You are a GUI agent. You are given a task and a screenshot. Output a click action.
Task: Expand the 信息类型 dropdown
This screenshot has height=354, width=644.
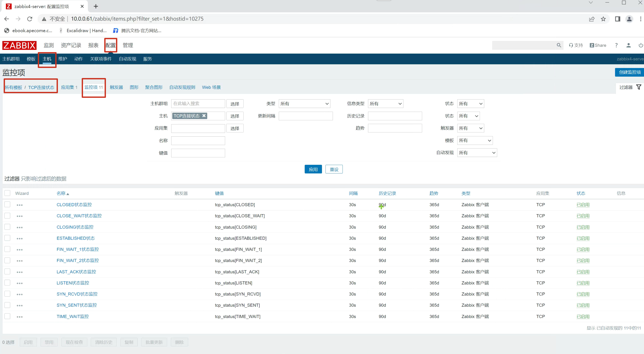pyautogui.click(x=385, y=104)
